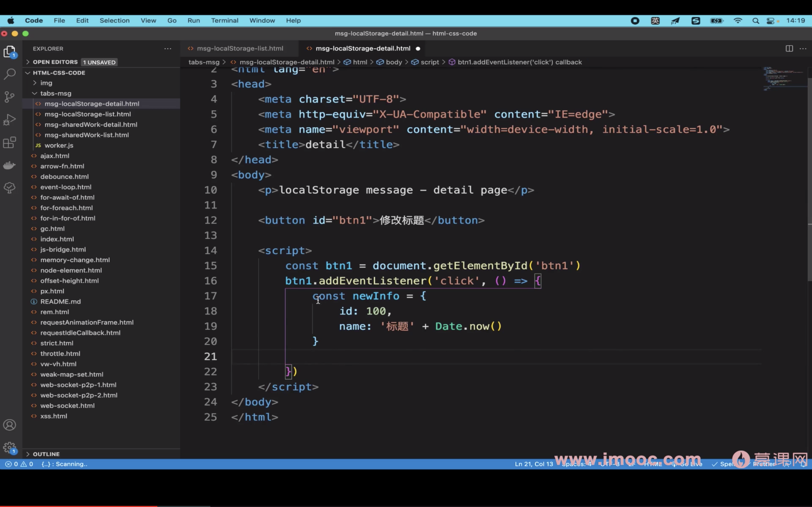Screen dimensions: 812x507
Task: Open Source Control view icon
Action: coord(10,97)
